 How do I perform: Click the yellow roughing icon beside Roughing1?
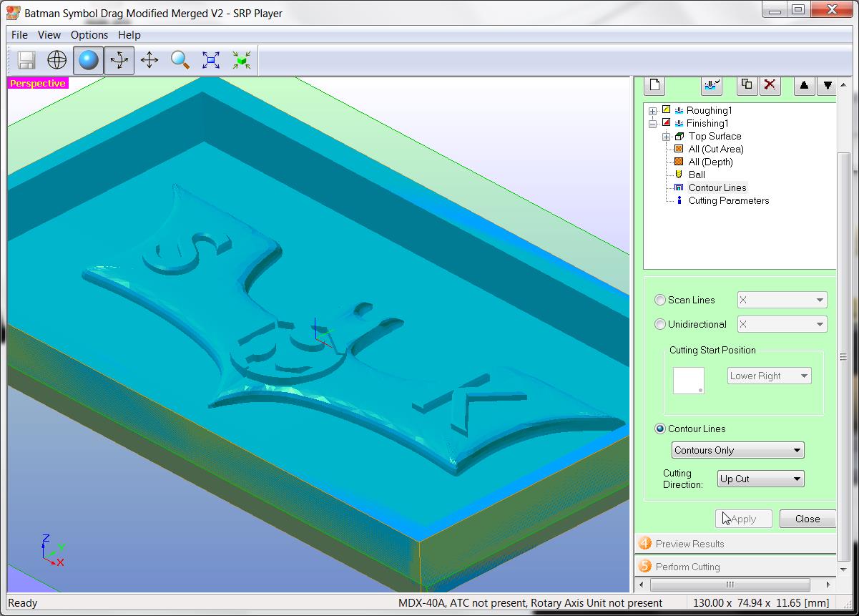coord(667,110)
